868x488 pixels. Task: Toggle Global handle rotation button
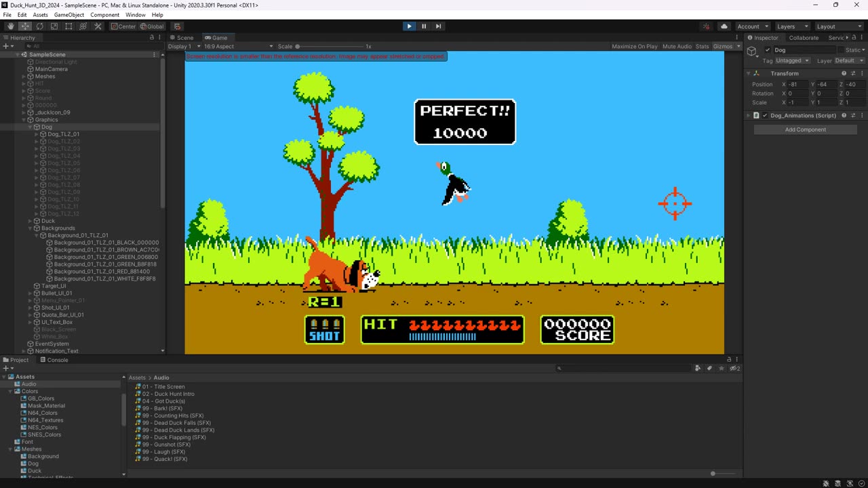(152, 26)
